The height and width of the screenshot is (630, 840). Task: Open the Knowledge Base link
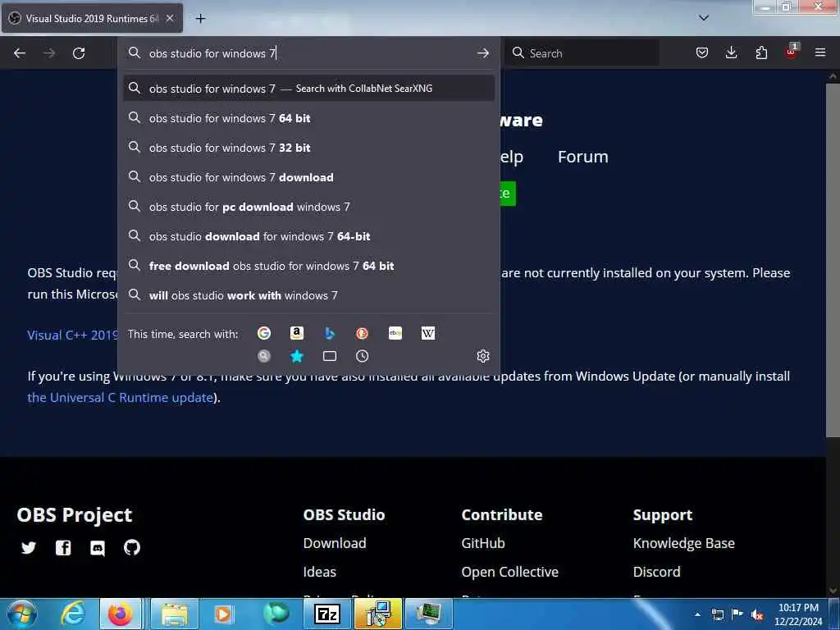684,543
